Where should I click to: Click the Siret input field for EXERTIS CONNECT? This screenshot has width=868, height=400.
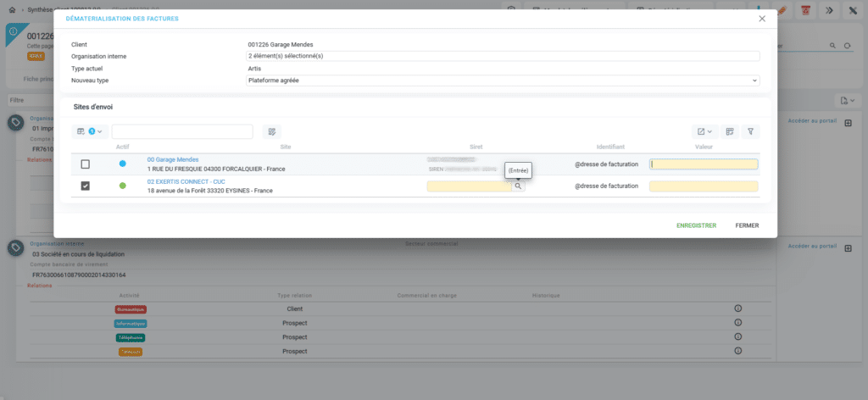click(x=469, y=186)
